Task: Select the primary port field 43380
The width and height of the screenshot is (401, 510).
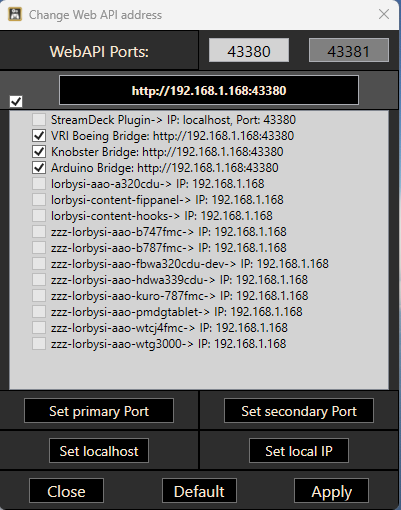Action: (249, 50)
